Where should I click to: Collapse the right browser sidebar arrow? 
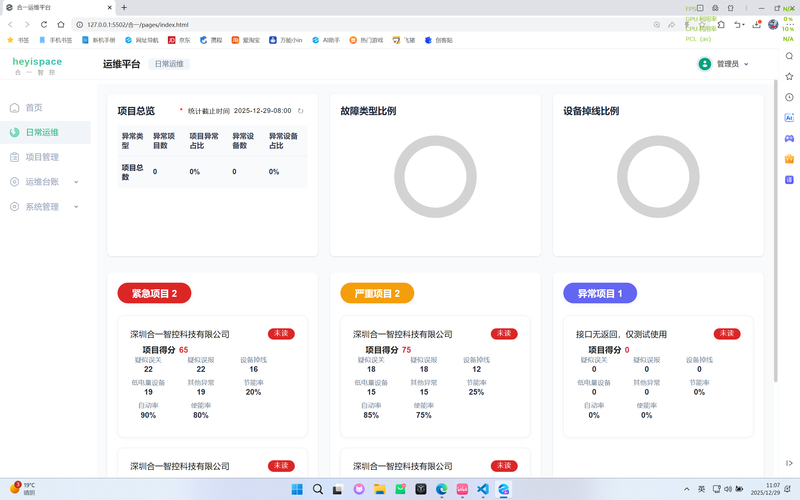789,463
